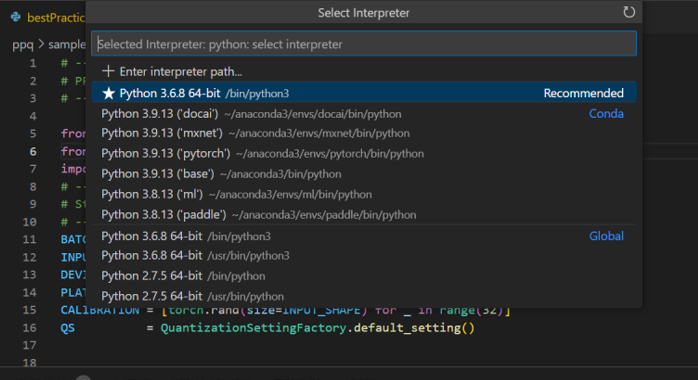
Task: Choose Enter interpreter path option
Action: 364,71
